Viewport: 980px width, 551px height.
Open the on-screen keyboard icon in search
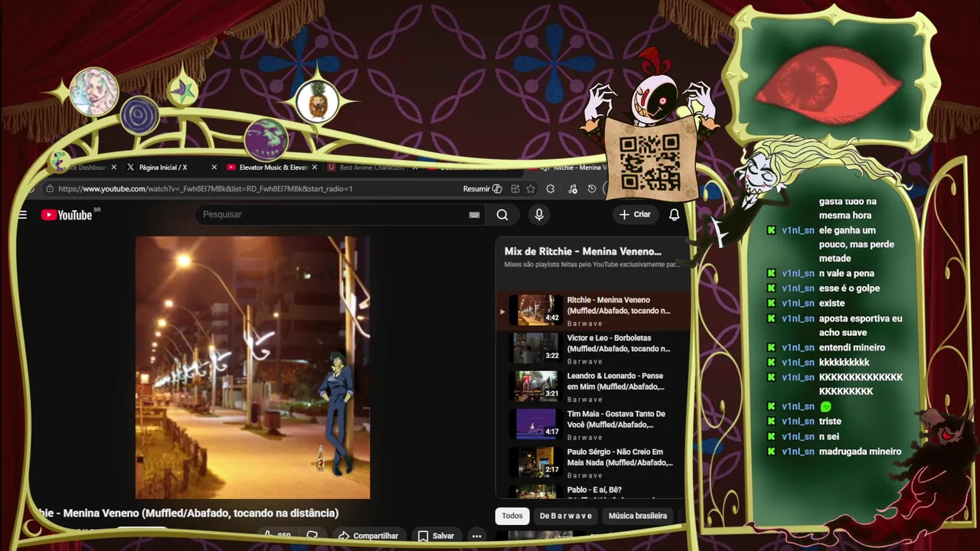[x=474, y=215]
